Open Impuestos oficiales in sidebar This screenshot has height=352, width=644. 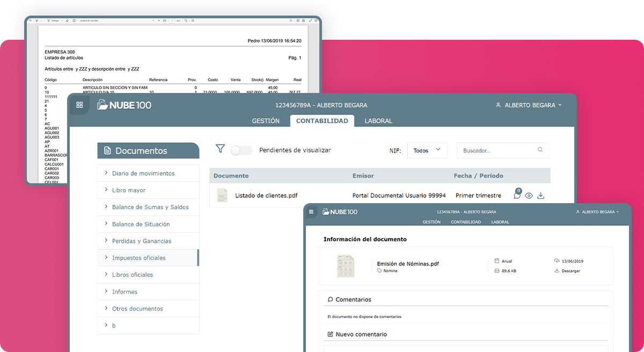pos(138,258)
